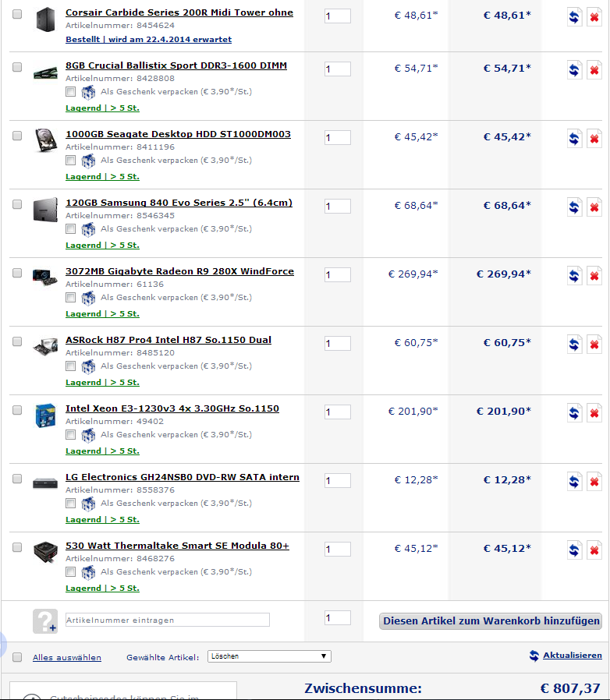Open 3072MB Gigabyte Radeon R9 280X link
The image size is (610, 700).
(179, 271)
